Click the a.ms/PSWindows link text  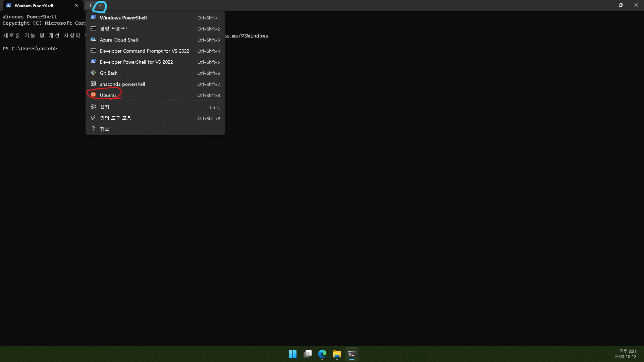[247, 36]
